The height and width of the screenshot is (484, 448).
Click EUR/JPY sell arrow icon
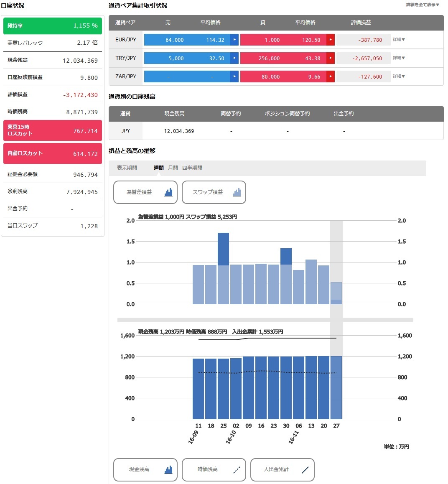click(234, 40)
